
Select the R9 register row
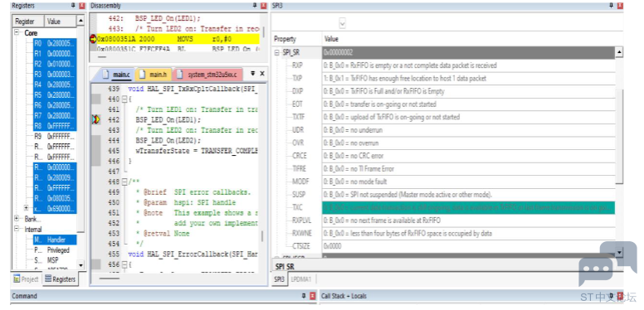55,136
